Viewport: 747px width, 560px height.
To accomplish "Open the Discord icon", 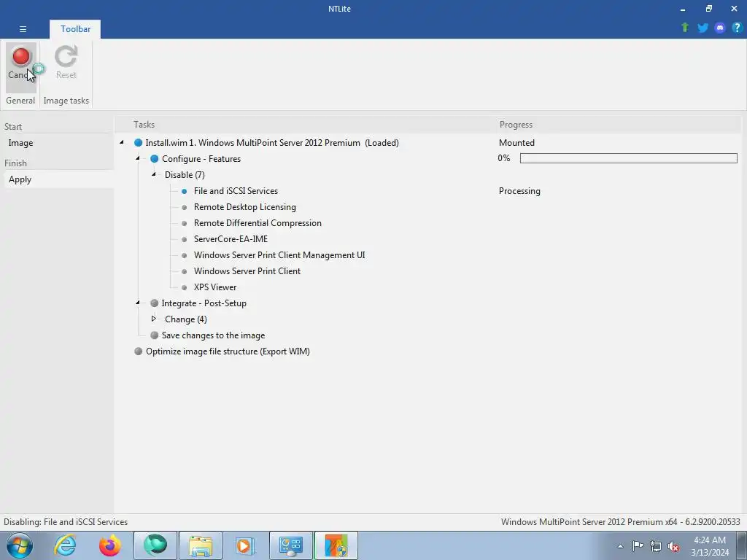I will pos(720,28).
